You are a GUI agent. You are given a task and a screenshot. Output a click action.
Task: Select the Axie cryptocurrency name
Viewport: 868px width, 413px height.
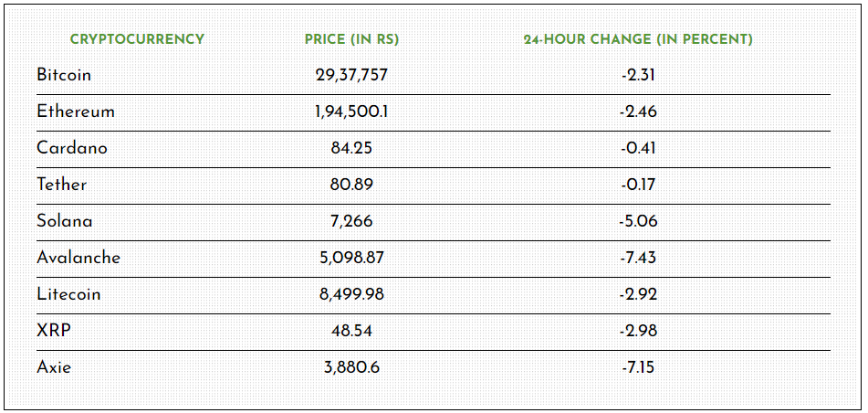point(54,367)
